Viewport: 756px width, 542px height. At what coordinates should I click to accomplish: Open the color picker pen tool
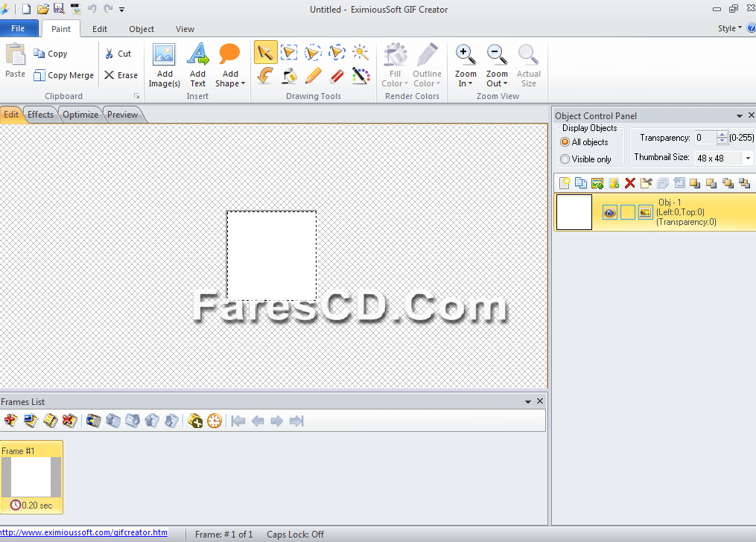(360, 76)
